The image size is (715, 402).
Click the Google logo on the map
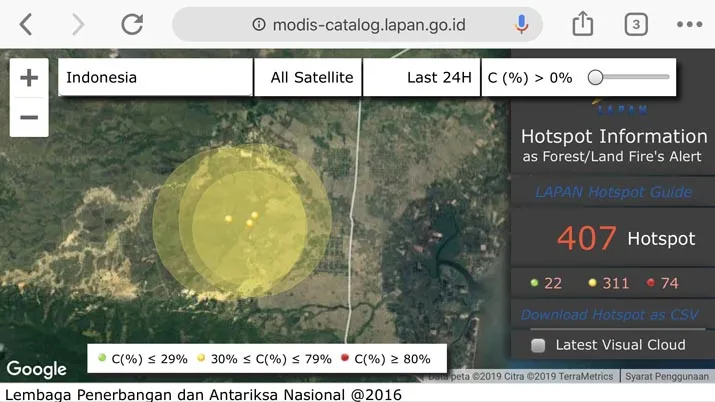click(37, 368)
